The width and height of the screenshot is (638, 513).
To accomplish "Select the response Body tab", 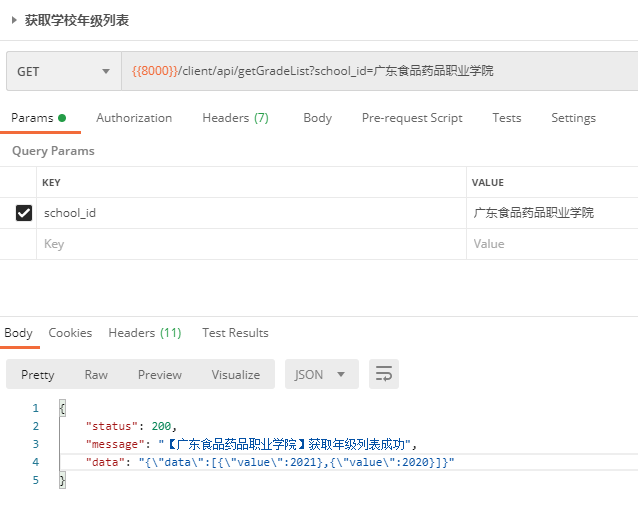I will click(x=18, y=333).
